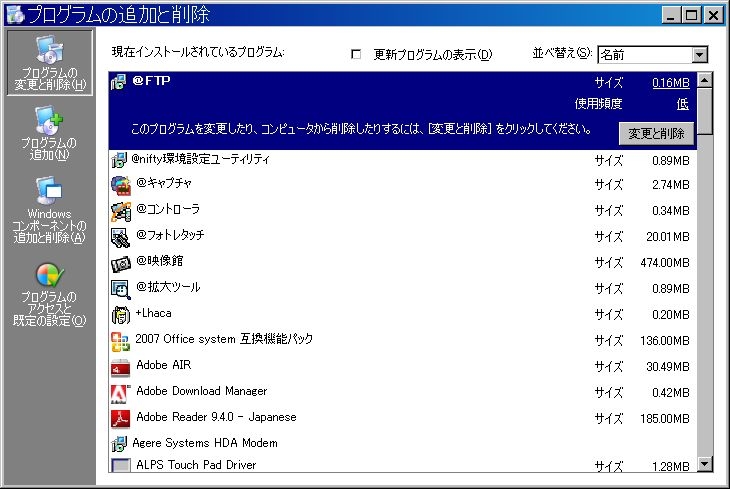The image size is (730, 489).
Task: Click the +Lhaca archive icon
Action: (121, 315)
